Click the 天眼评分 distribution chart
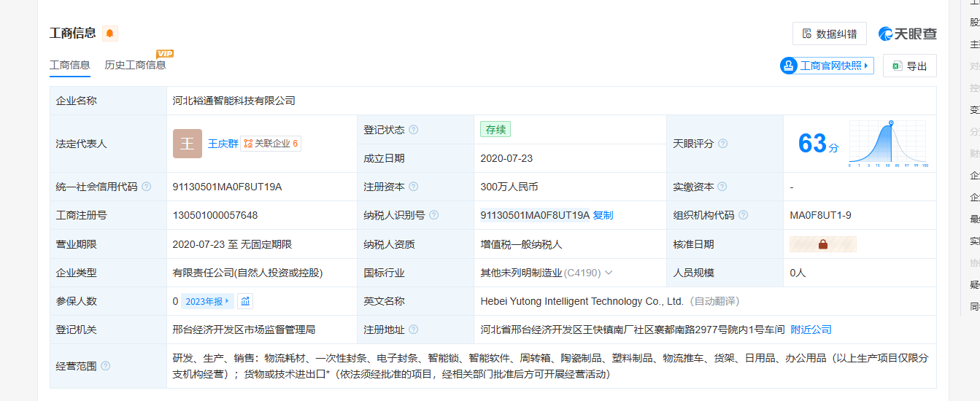The width and height of the screenshot is (980, 401). (x=887, y=144)
